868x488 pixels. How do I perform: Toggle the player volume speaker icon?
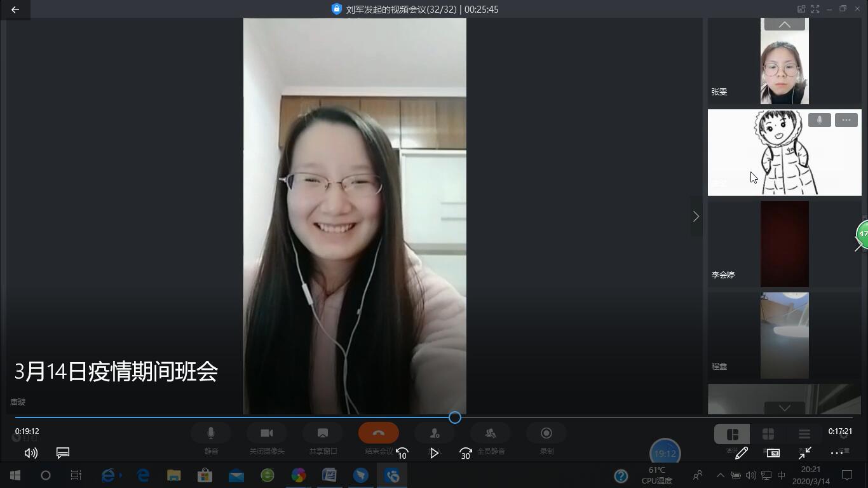(31, 453)
